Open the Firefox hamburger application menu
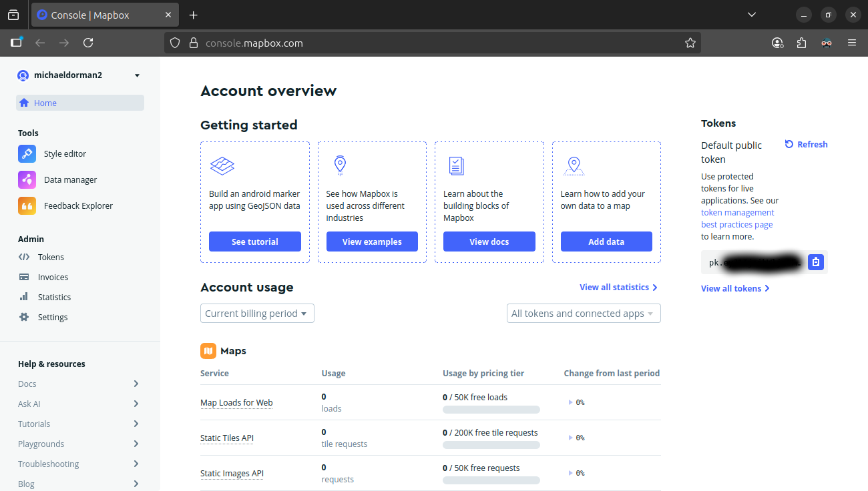This screenshot has height=491, width=868. point(851,43)
